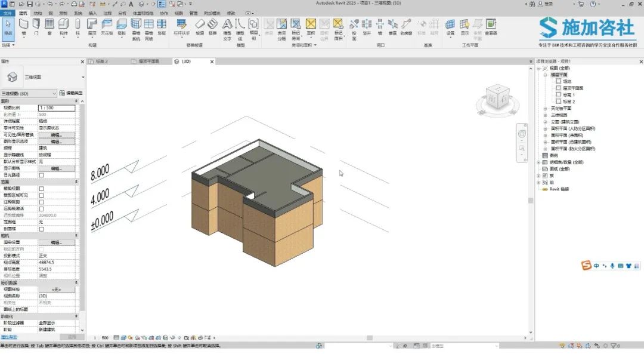Activate the Floor (楼板) tool
The height and width of the screenshot is (363, 644).
click(122, 27)
